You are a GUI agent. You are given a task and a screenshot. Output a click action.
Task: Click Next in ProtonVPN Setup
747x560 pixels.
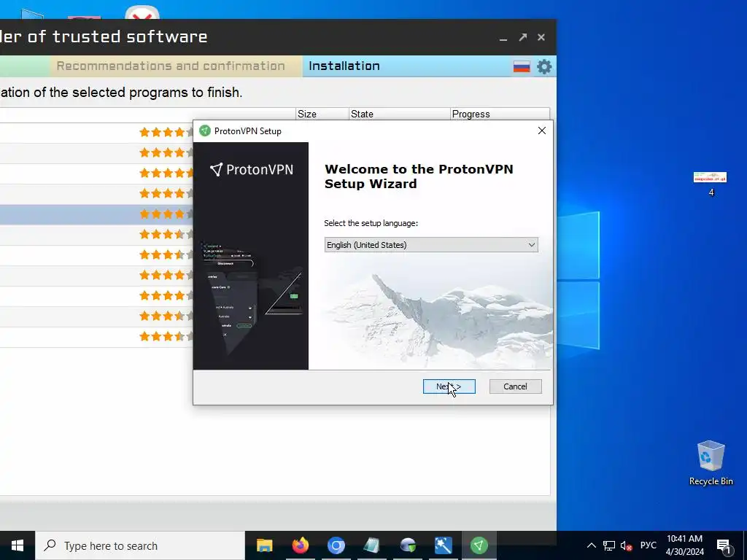coord(449,386)
